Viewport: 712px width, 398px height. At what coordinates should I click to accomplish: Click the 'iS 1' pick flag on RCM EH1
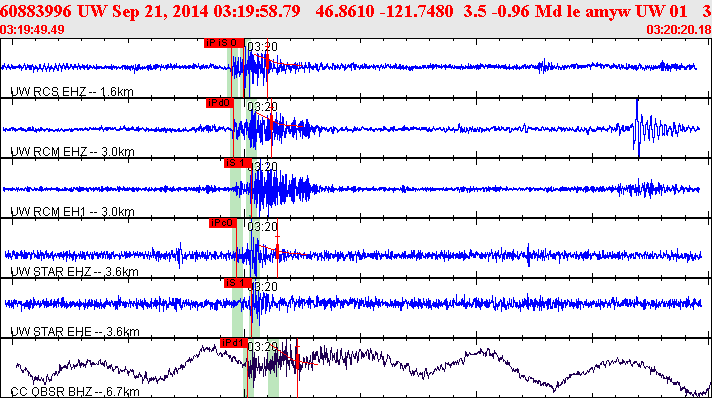pos(237,163)
